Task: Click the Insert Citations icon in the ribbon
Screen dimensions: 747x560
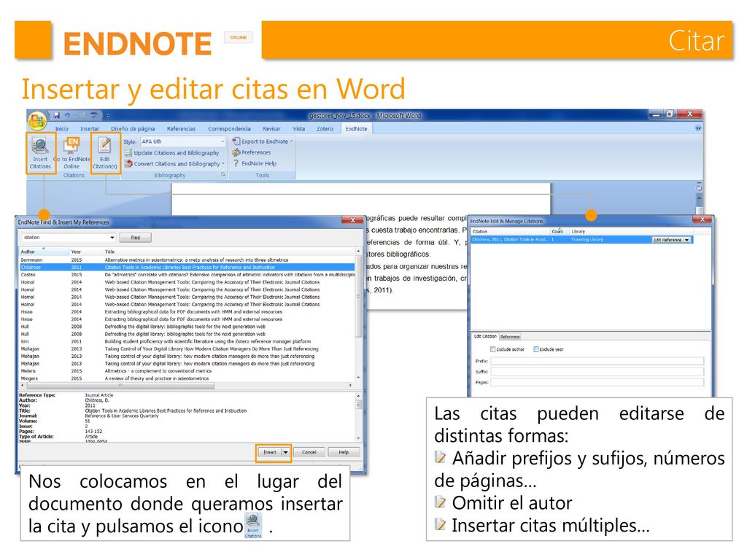Action: click(x=41, y=153)
